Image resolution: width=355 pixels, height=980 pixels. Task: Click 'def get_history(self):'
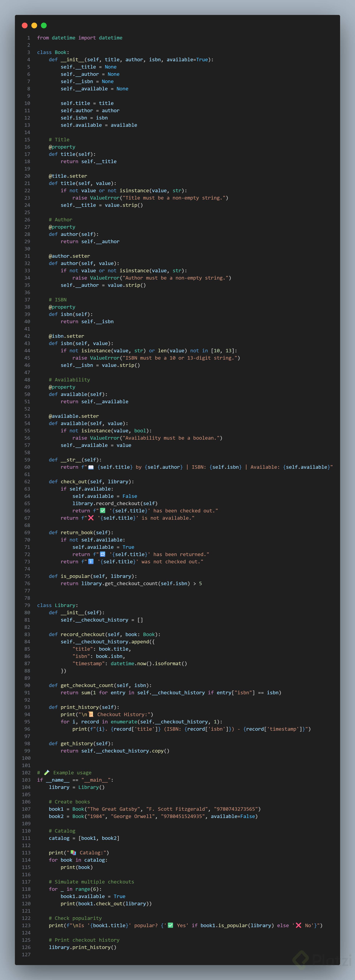(x=81, y=744)
